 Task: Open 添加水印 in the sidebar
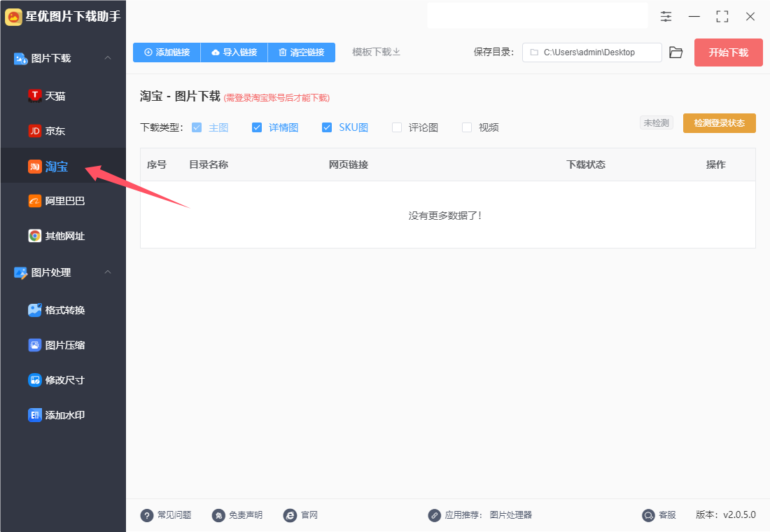(x=63, y=415)
